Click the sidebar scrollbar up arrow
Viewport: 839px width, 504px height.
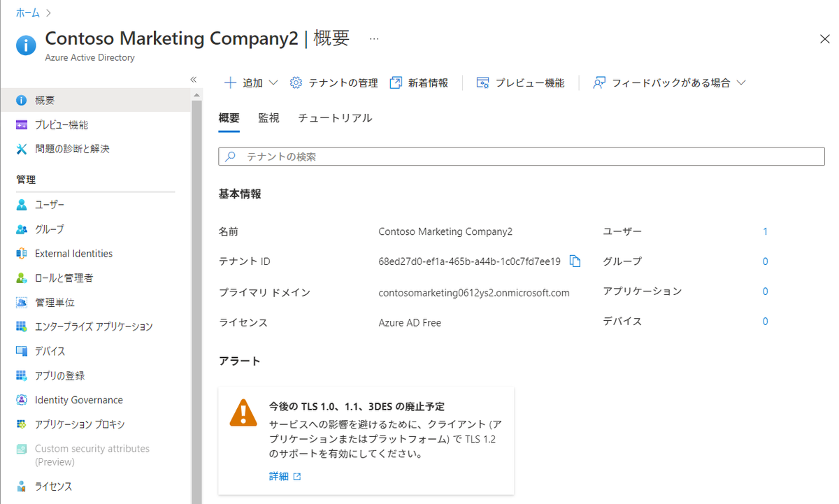pyautogui.click(x=197, y=95)
